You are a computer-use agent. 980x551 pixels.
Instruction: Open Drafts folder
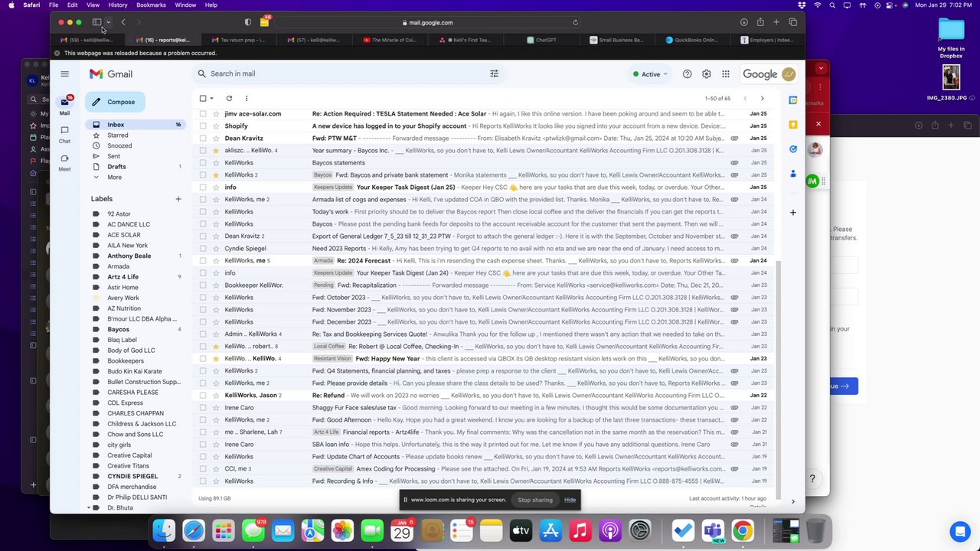click(116, 166)
